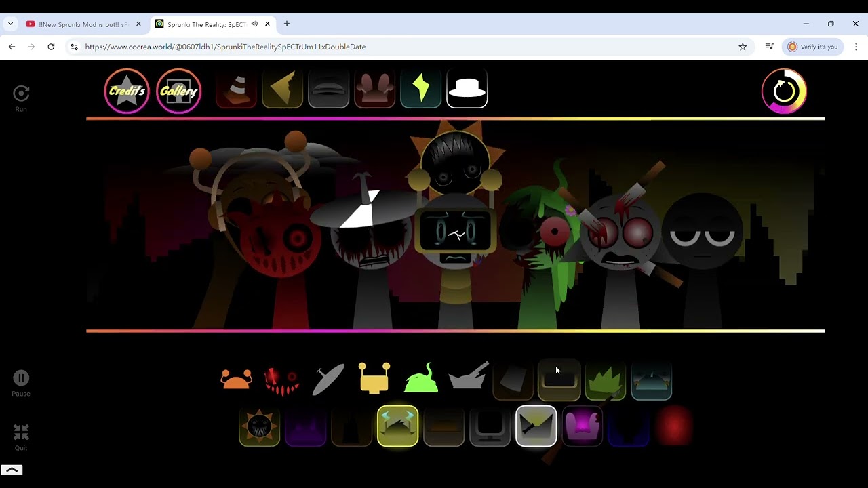Click the address bar URL field
This screenshot has width=868, height=488.
click(407, 47)
